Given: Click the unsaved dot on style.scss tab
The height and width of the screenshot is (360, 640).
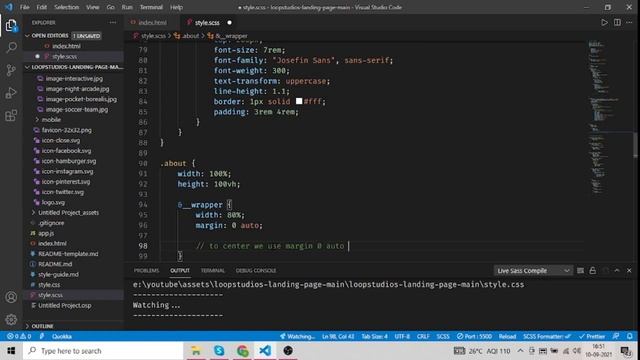Looking at the screenshot, I should click(x=229, y=22).
